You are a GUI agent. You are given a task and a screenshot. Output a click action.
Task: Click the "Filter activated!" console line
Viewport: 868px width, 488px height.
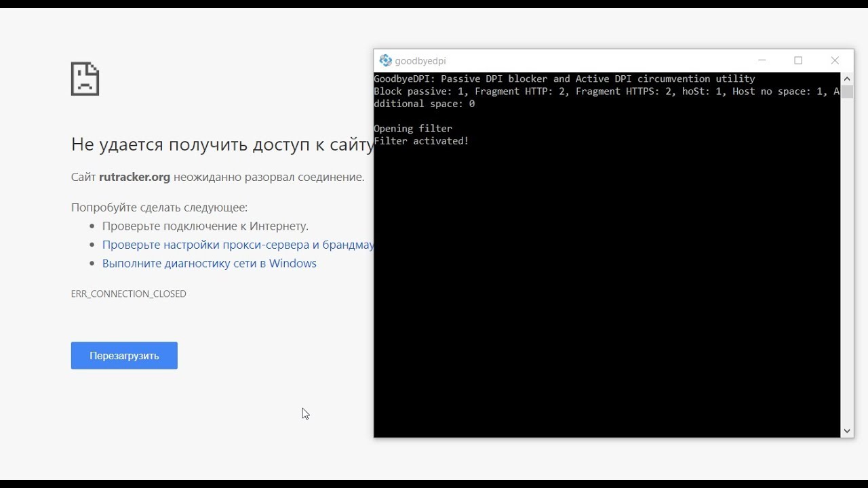tap(421, 141)
